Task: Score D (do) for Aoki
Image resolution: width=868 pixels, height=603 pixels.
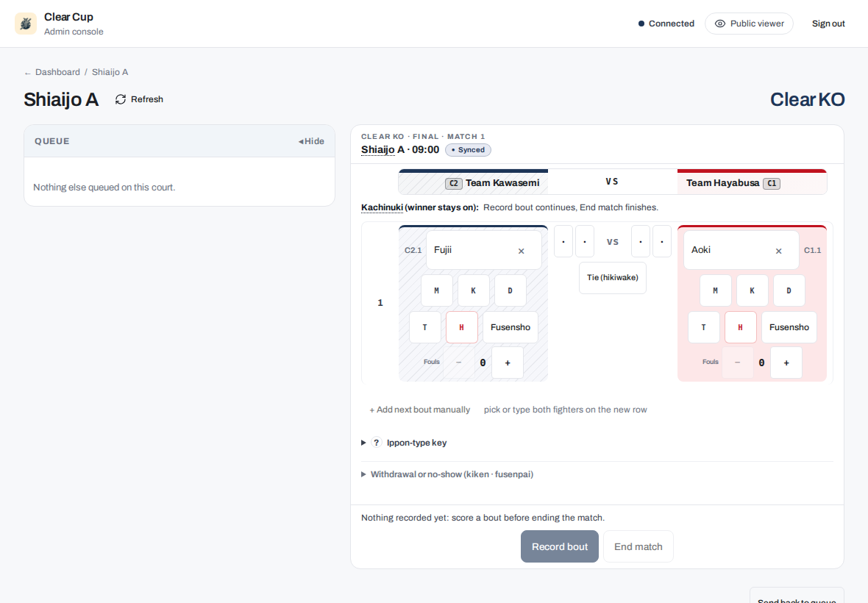Action: (x=789, y=290)
